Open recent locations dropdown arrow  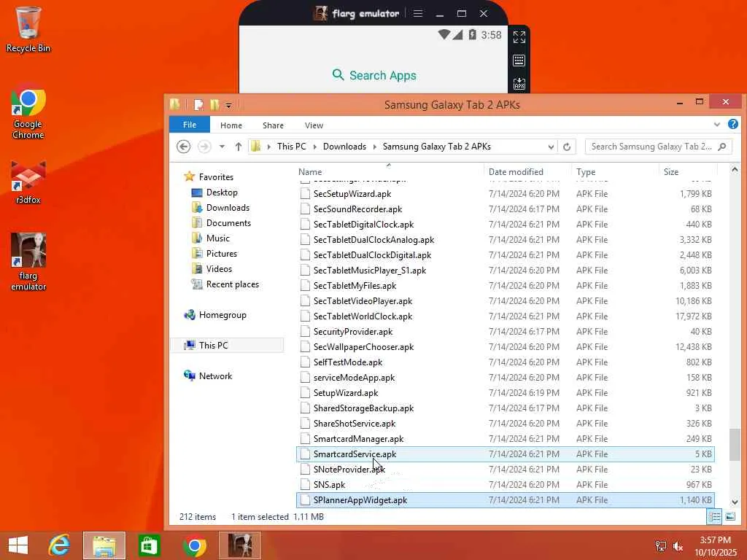click(x=222, y=147)
